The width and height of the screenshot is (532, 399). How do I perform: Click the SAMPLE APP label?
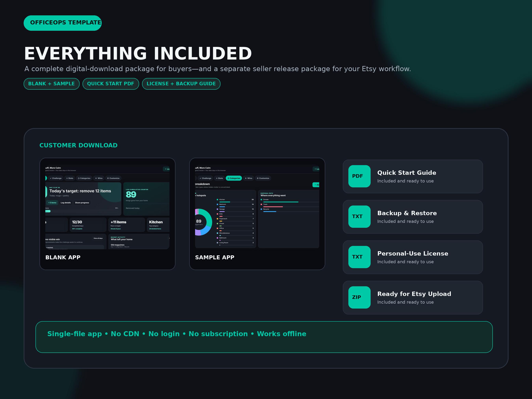pyautogui.click(x=215, y=257)
